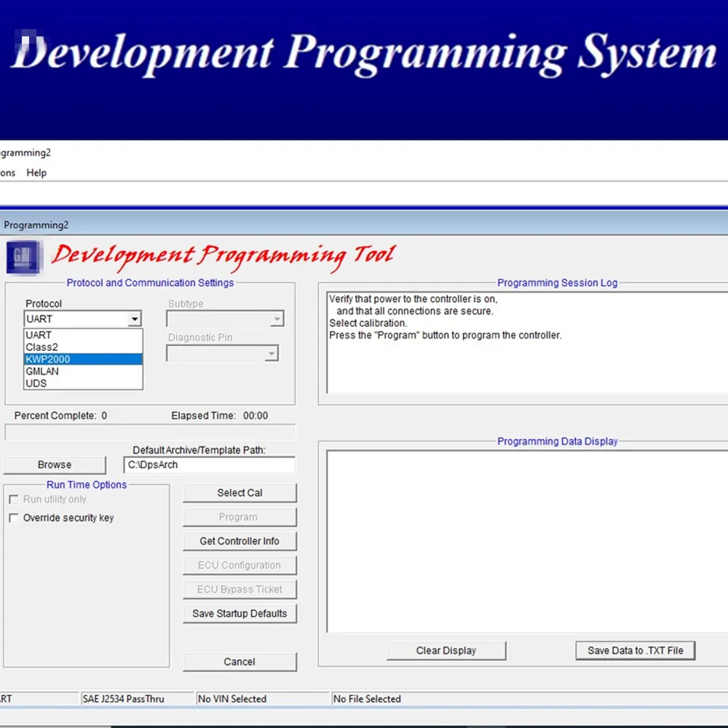
Task: Click the Percent Complete progress bar
Action: click(x=151, y=432)
